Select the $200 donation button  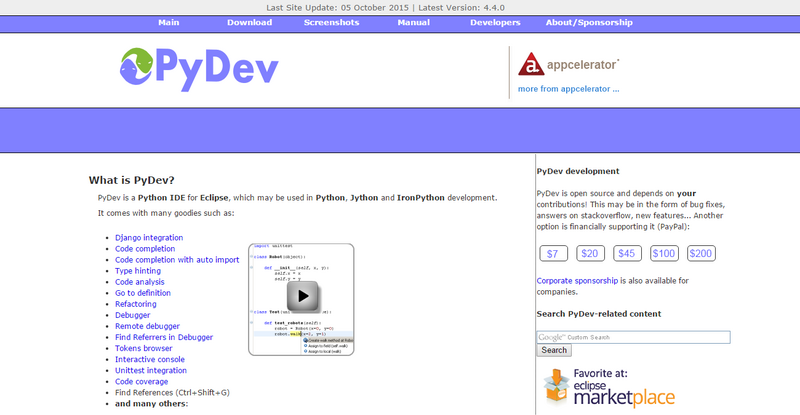pos(701,253)
